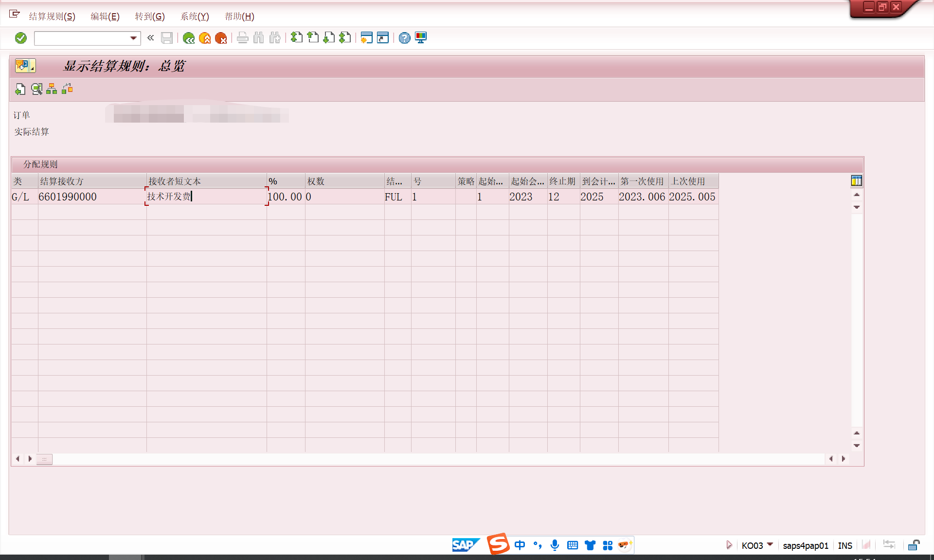The width and height of the screenshot is (934, 560).
Task: Click the Sogou input method S icon
Action: click(498, 543)
